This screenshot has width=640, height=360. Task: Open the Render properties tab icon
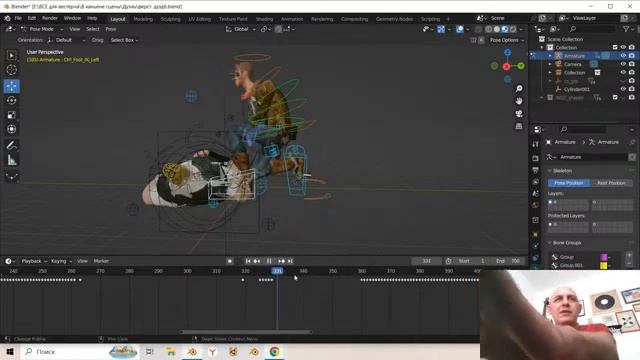coord(535,158)
